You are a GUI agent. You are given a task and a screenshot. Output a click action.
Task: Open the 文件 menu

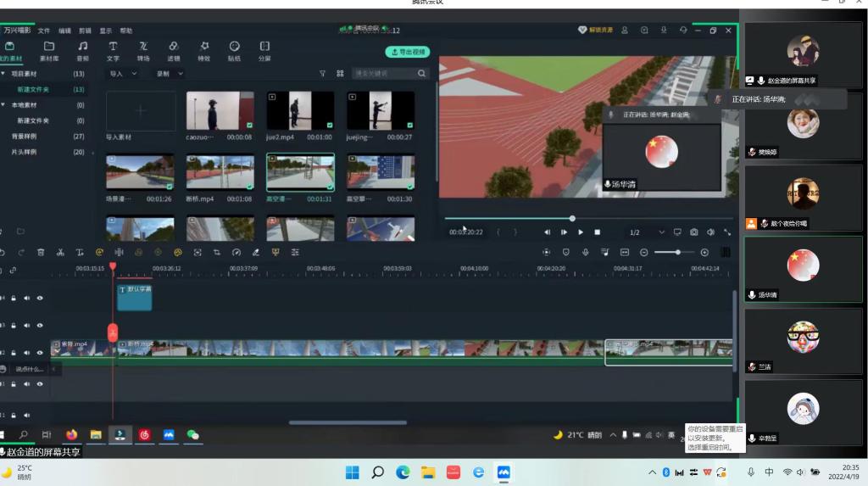44,31
